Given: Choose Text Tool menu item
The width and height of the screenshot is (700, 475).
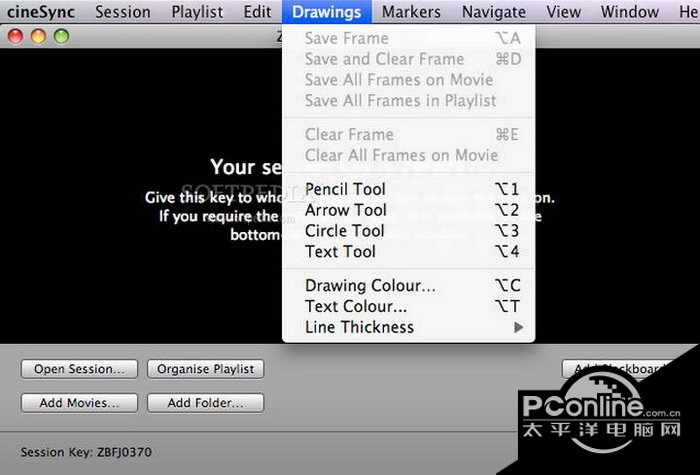Looking at the screenshot, I should (x=408, y=252).
